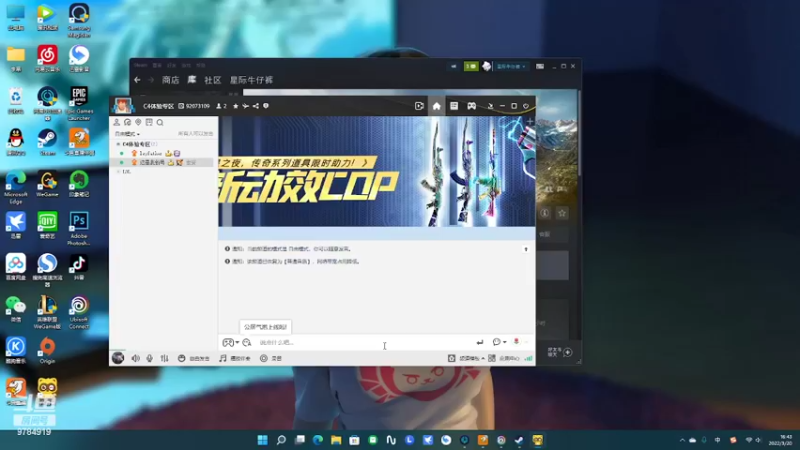
Task: Click the share icon in channel title bar
Action: pos(256,106)
